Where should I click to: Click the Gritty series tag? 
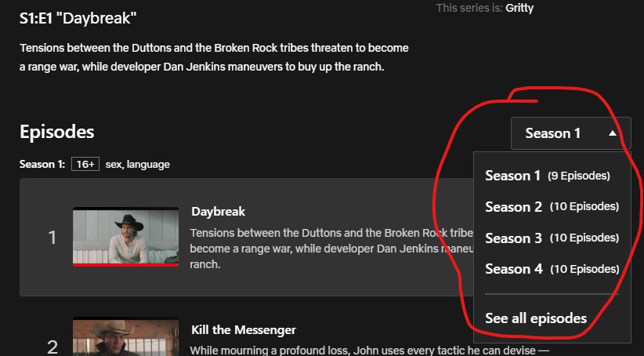tap(519, 8)
